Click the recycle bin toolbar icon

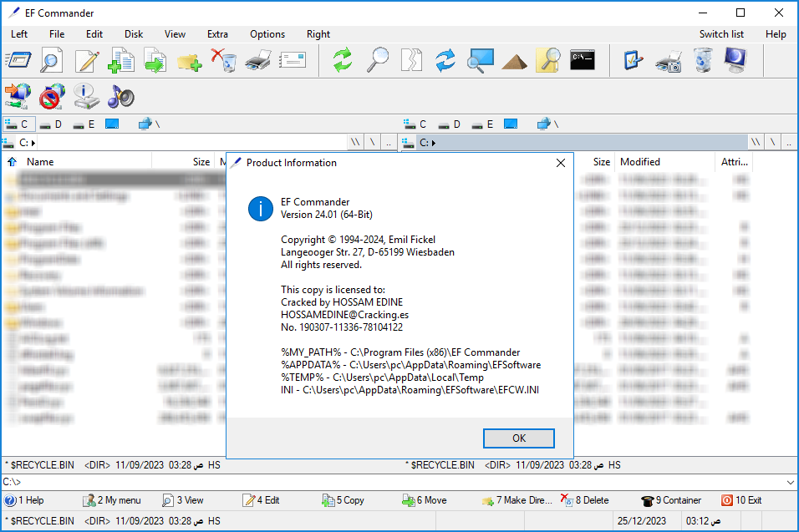pyautogui.click(x=703, y=61)
